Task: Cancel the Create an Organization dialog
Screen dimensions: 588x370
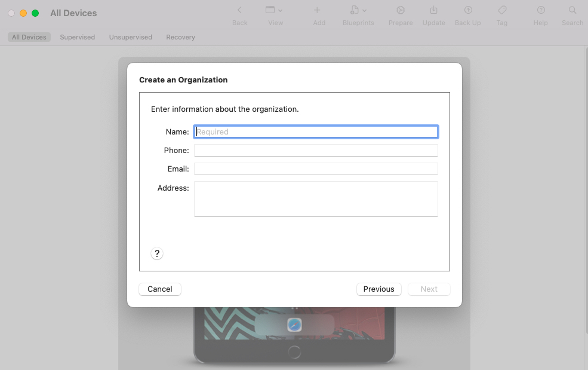Action: pyautogui.click(x=159, y=289)
